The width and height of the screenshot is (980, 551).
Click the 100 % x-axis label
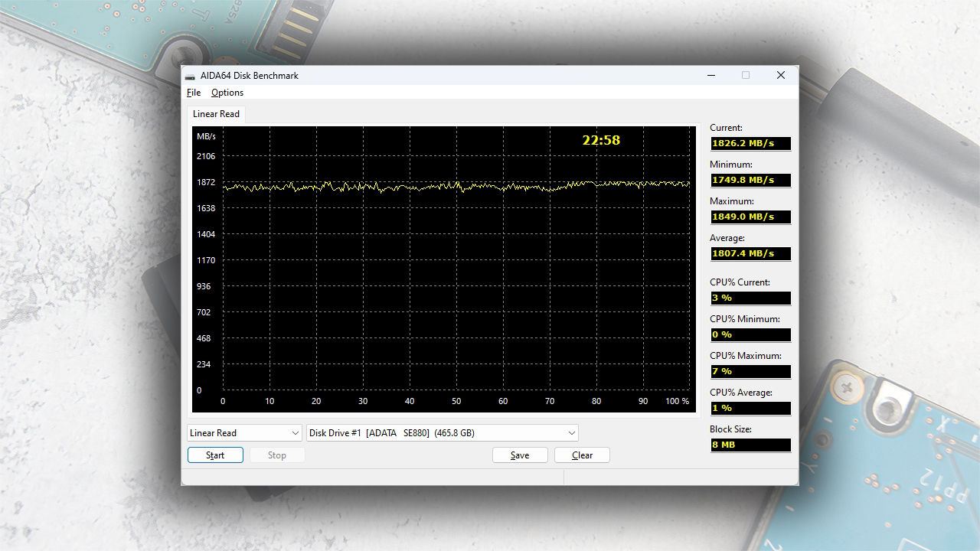[678, 401]
